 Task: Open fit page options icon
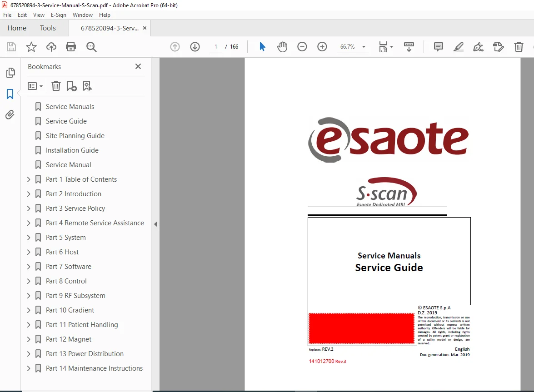[x=386, y=47]
